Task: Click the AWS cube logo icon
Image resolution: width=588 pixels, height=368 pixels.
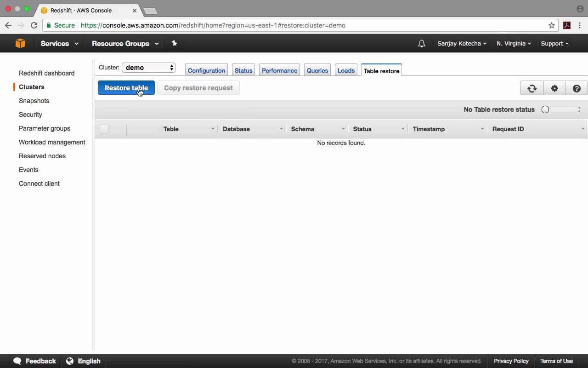Action: [20, 43]
